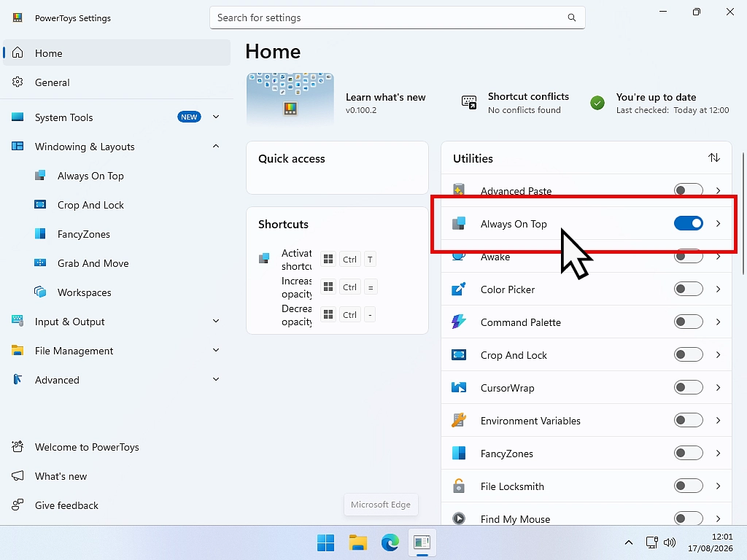
Task: Click the Shortcut conflicts keyboard icon
Action: pyautogui.click(x=469, y=102)
